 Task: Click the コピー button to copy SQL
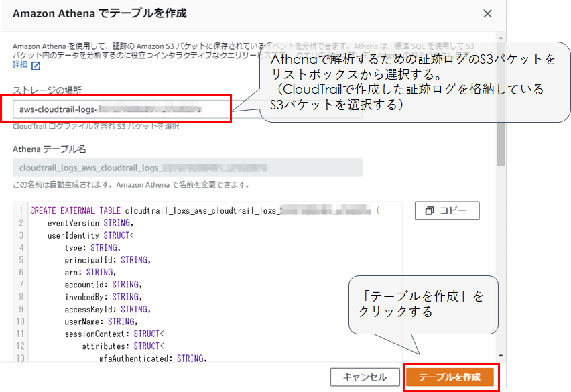pos(447,210)
